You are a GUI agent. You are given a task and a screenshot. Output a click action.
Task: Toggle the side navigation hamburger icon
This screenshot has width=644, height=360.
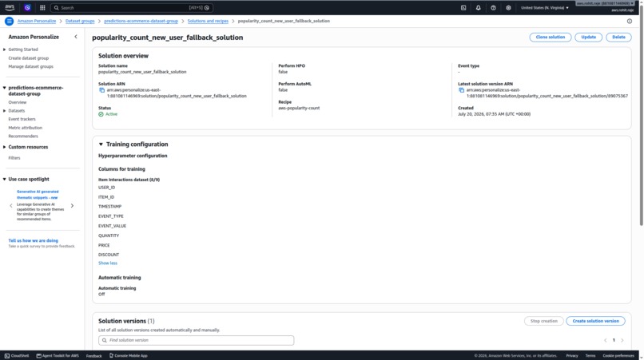tap(9, 21)
